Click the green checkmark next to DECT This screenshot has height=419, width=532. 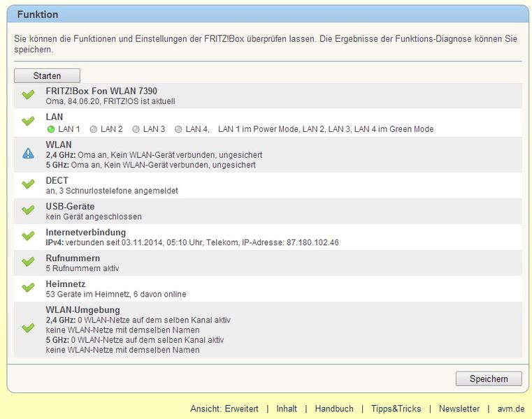tap(28, 184)
